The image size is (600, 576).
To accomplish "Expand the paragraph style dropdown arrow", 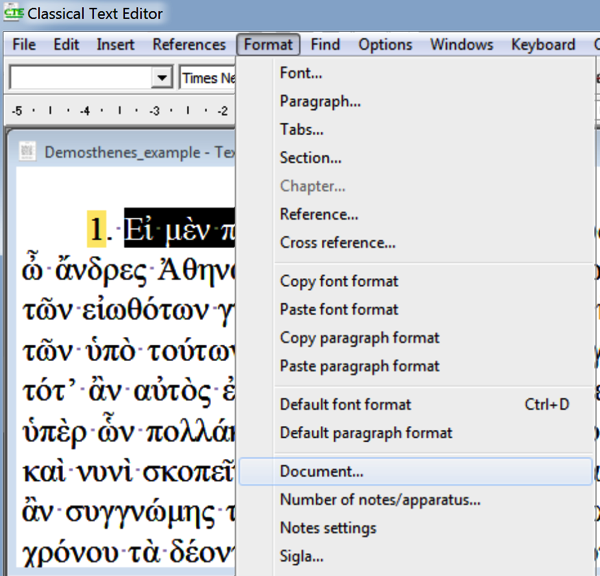I will (x=162, y=78).
